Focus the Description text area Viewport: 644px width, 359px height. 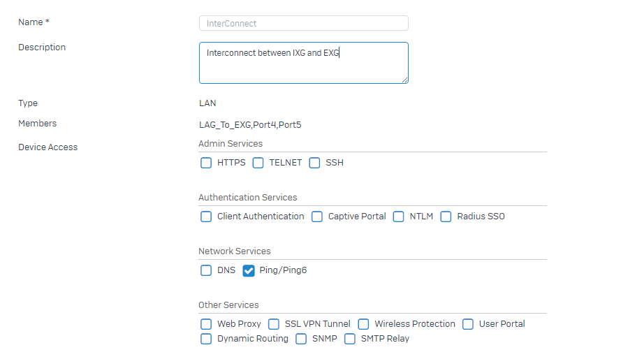tap(304, 63)
